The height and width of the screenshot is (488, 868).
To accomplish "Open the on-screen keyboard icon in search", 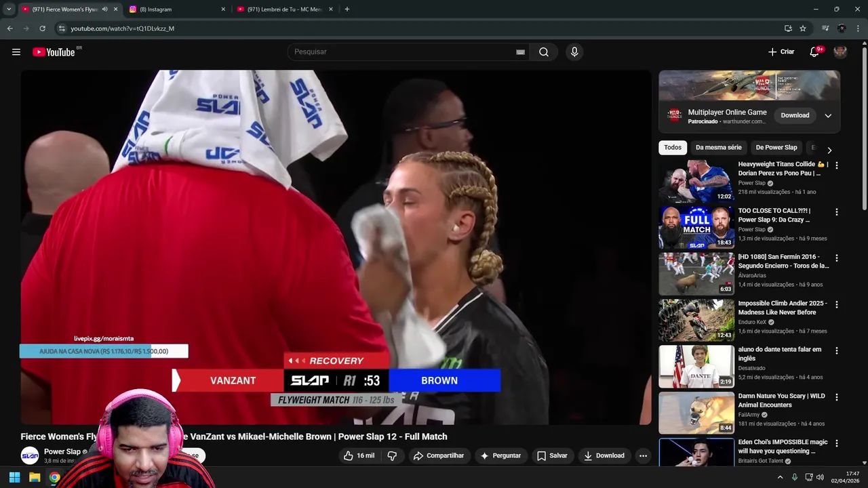I will (520, 52).
